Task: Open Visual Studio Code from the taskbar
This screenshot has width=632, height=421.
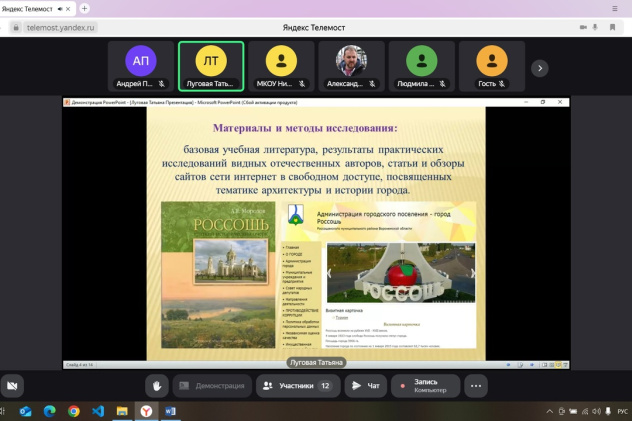Action: 98,411
